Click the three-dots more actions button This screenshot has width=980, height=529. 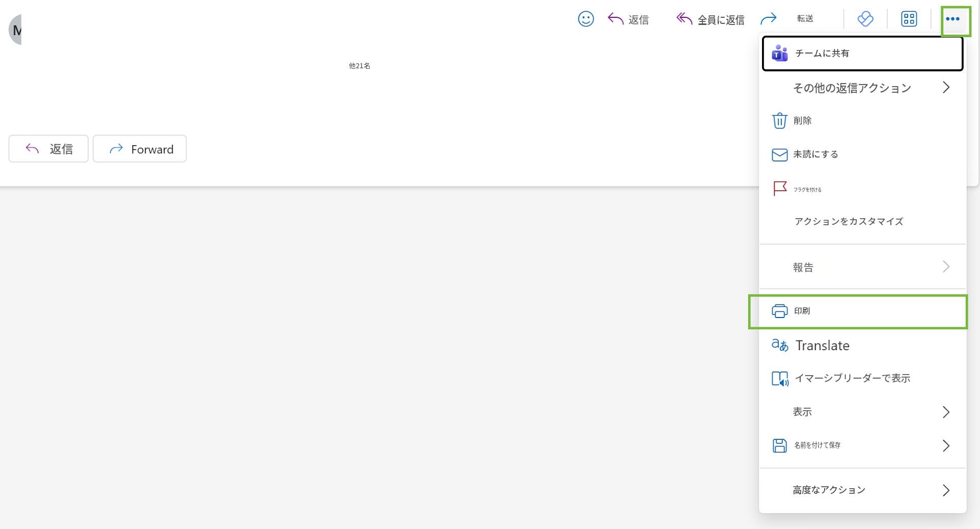click(953, 19)
